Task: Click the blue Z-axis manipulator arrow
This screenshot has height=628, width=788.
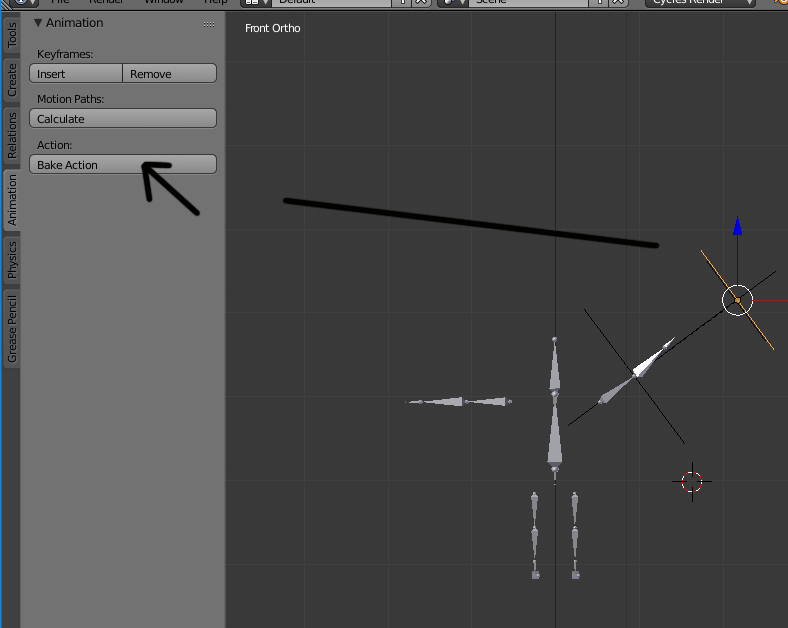Action: pyautogui.click(x=737, y=227)
